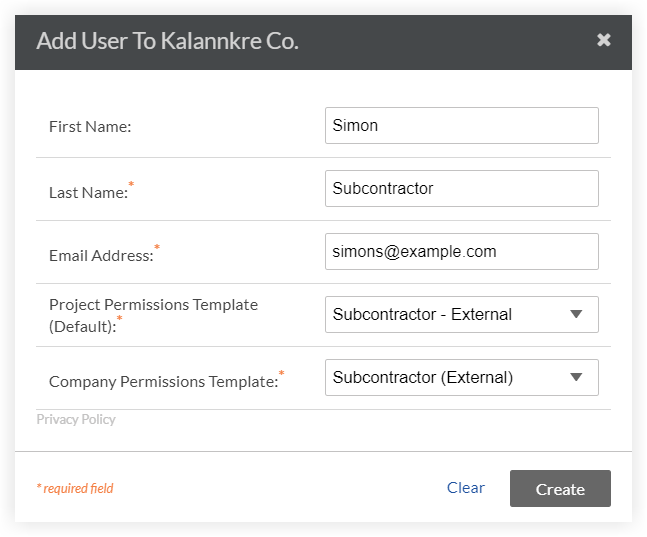The width and height of the screenshot is (647, 537).
Task: Click the Email Address input field
Action: 461,252
